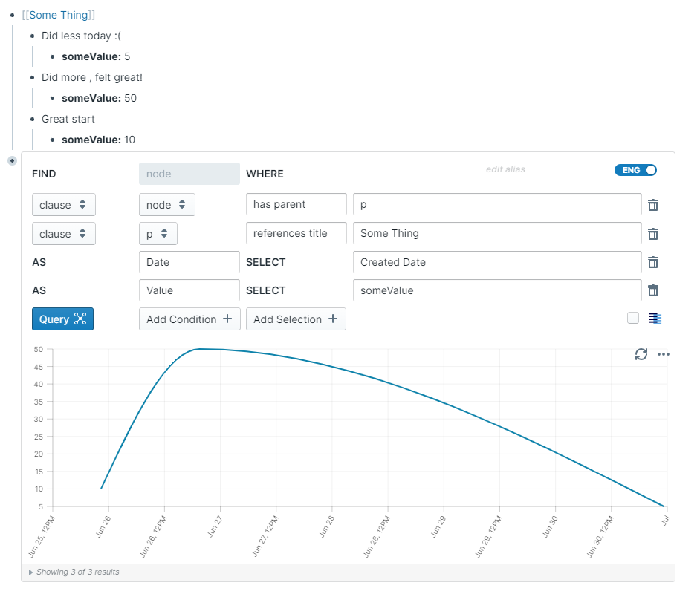Run the query with Query button
The width and height of the screenshot is (700, 597).
(62, 319)
